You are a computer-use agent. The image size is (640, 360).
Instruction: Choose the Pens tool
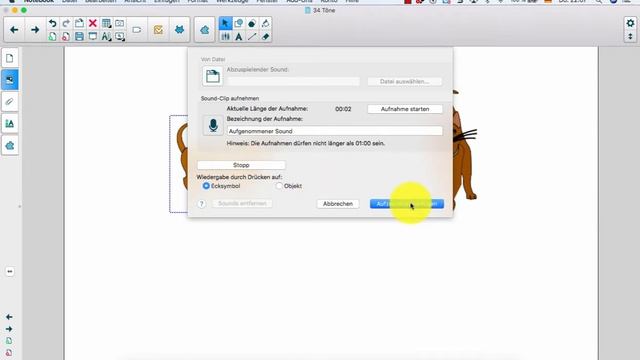pyautogui.click(x=225, y=37)
